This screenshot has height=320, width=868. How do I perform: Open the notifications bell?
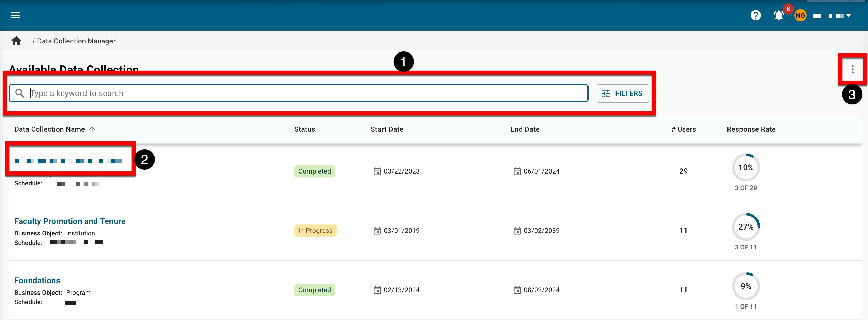[778, 15]
